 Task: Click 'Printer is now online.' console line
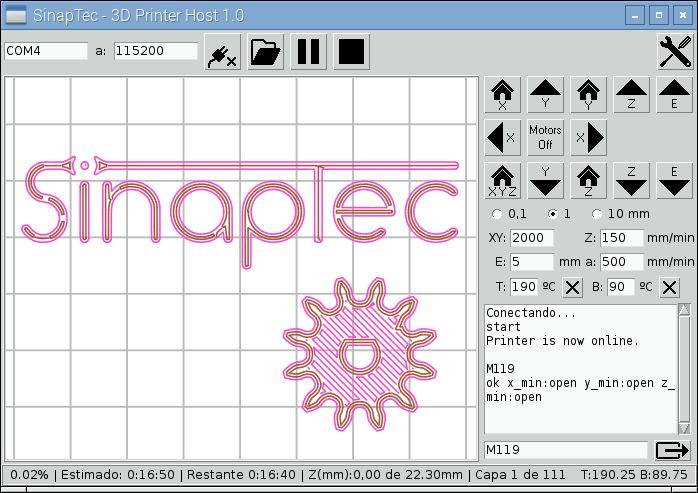(x=562, y=341)
